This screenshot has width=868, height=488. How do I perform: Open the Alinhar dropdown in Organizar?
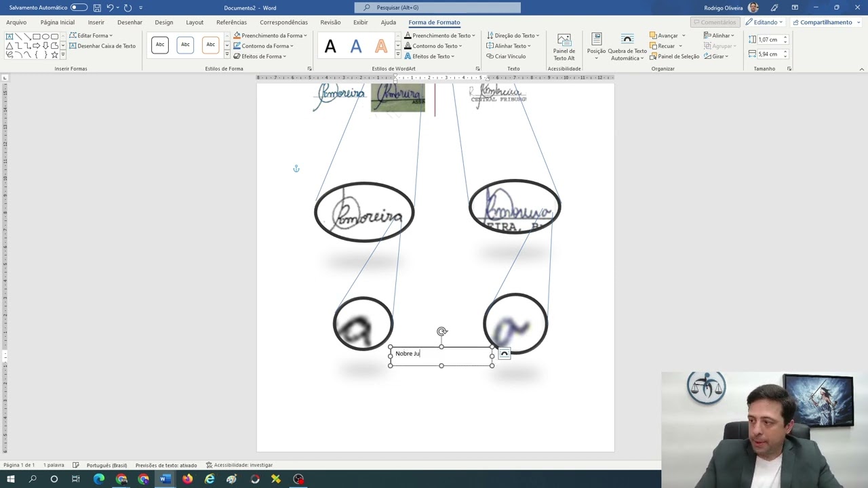pos(719,35)
